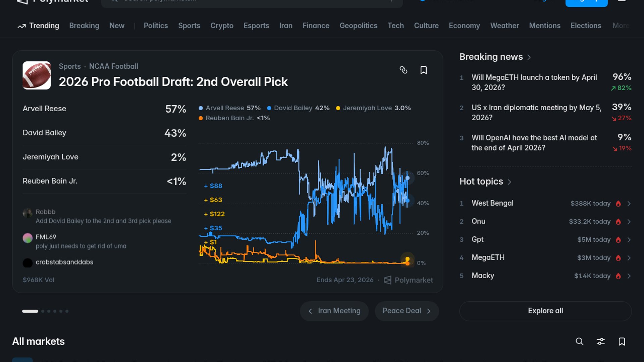Click the football market thumbnail image
644x362 pixels.
[x=37, y=75]
